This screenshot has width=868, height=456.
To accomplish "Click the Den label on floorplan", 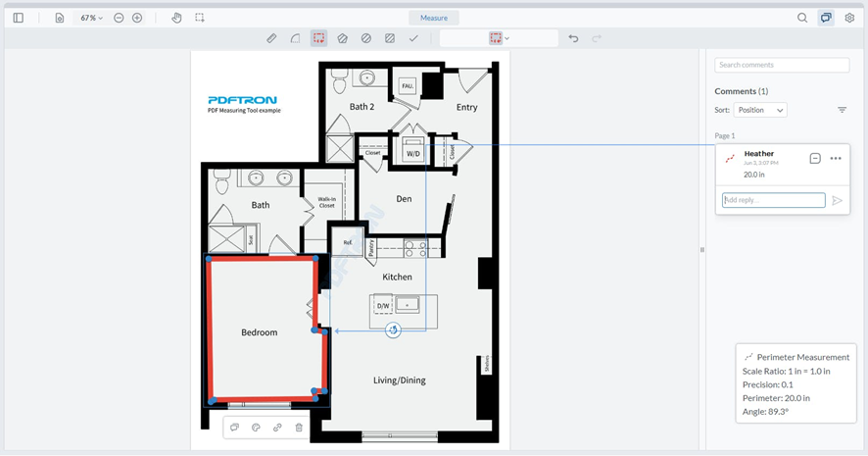I will click(x=404, y=199).
